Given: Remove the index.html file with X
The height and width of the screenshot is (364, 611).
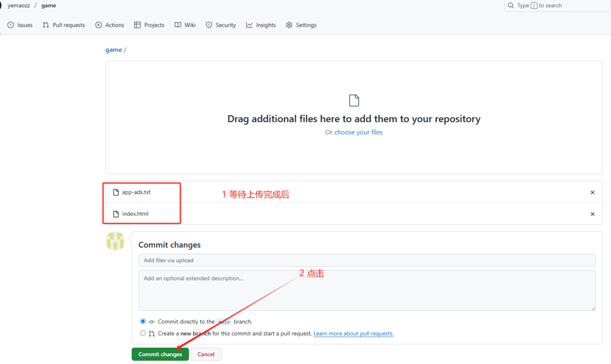Looking at the screenshot, I should pos(592,214).
